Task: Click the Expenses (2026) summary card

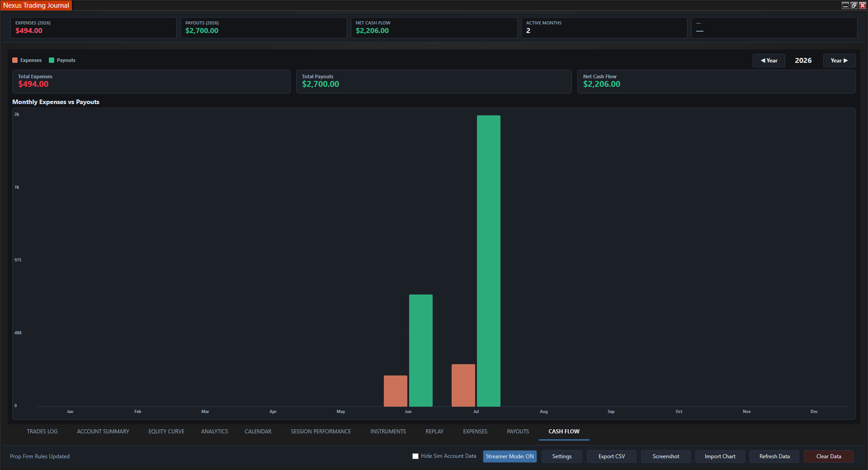Action: pos(94,28)
